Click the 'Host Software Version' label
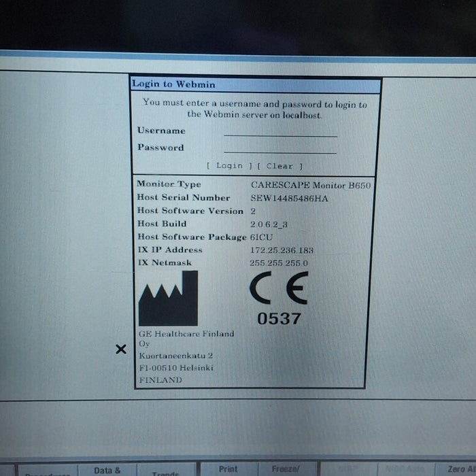476x476 pixels. coord(190,211)
